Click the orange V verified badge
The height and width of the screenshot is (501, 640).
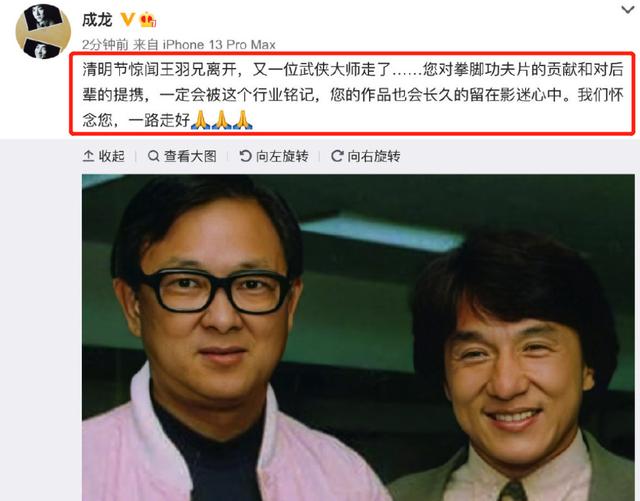128,19
